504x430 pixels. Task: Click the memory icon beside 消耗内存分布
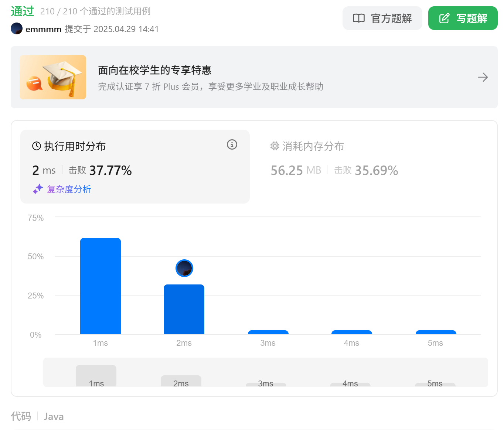(x=275, y=146)
